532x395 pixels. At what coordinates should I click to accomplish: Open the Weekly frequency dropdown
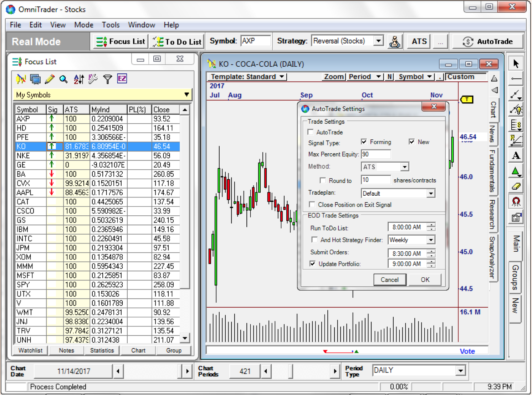point(431,240)
